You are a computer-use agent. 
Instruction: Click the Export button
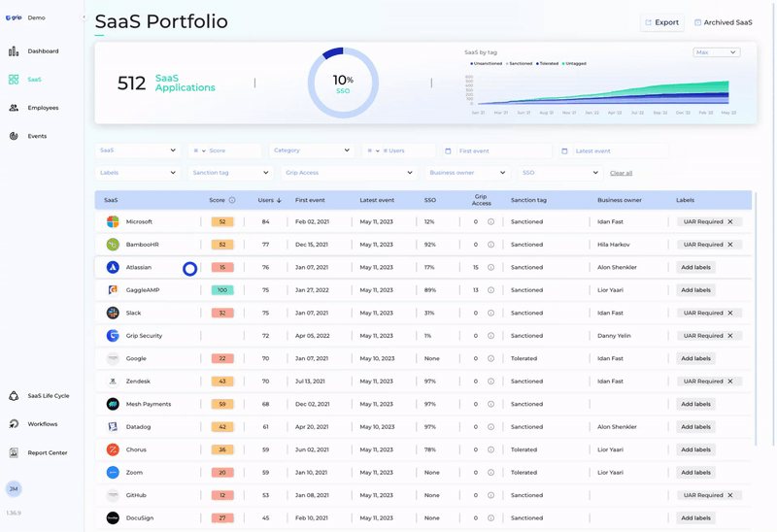click(x=661, y=22)
